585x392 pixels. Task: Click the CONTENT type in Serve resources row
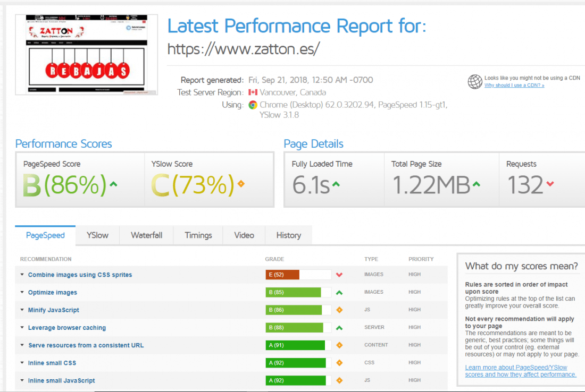click(x=376, y=345)
